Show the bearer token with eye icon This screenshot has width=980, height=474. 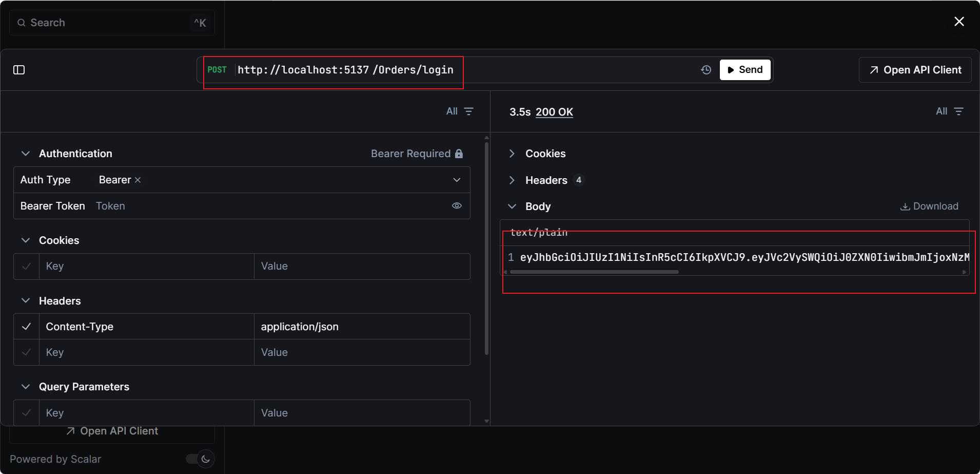pyautogui.click(x=457, y=206)
